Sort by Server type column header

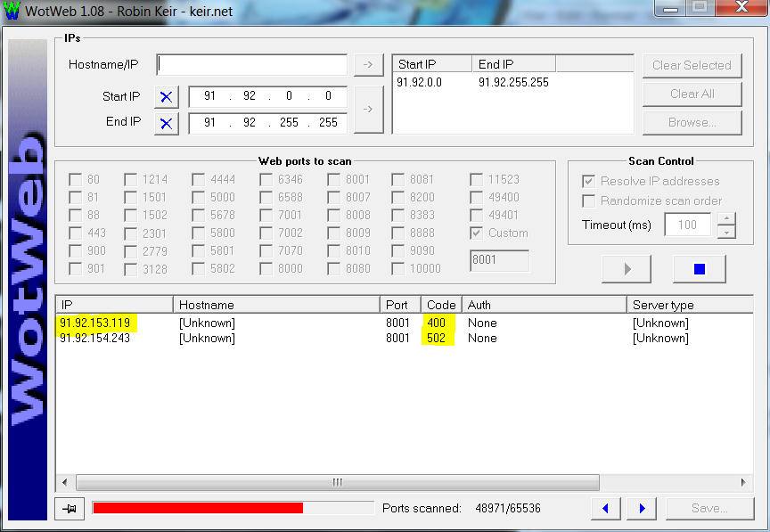click(x=690, y=305)
